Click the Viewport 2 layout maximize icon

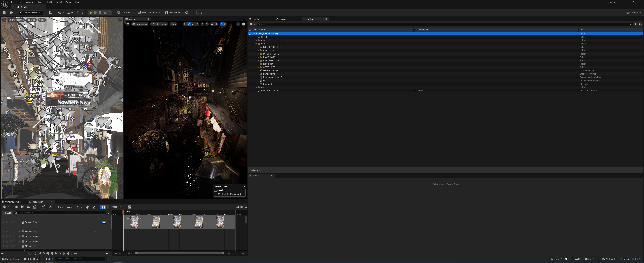point(243,24)
